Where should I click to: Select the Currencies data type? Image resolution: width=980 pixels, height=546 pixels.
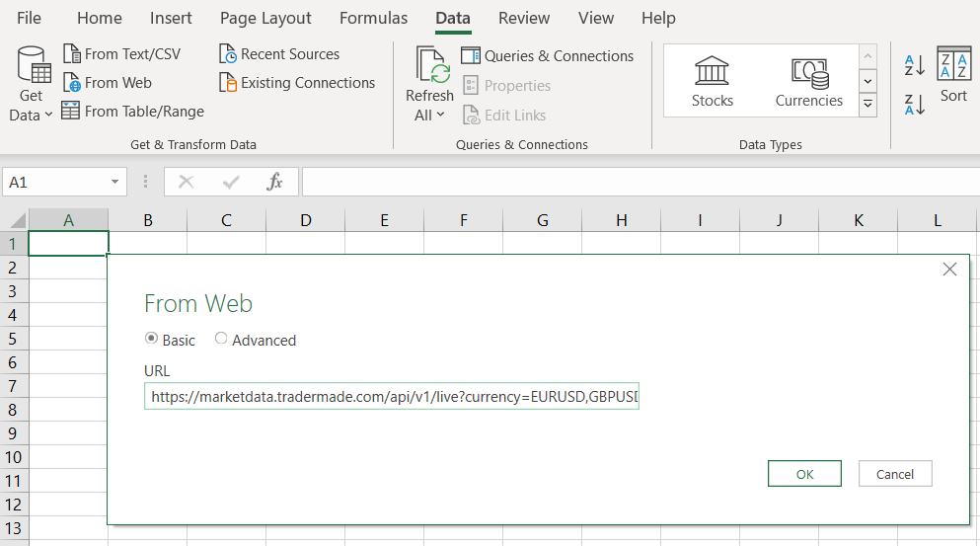[x=808, y=81]
